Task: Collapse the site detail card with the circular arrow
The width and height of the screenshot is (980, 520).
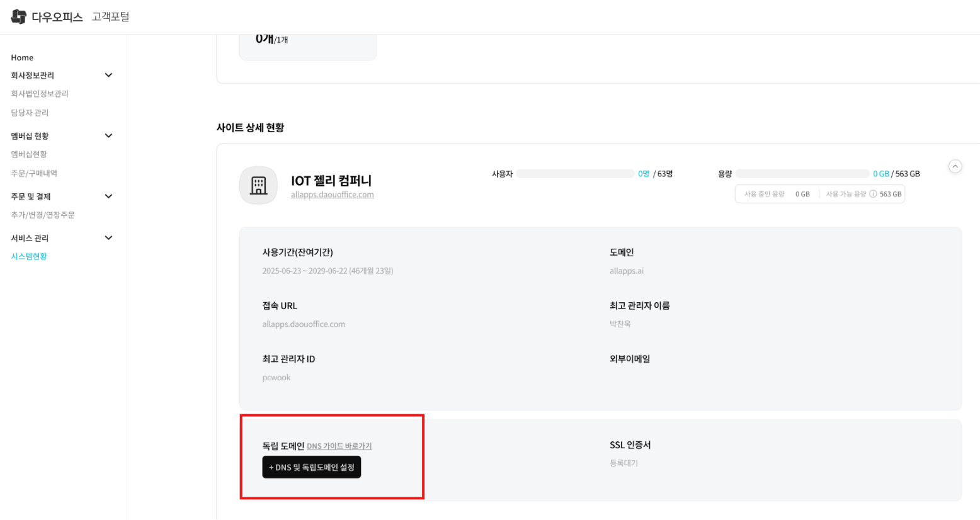Action: [x=955, y=167]
